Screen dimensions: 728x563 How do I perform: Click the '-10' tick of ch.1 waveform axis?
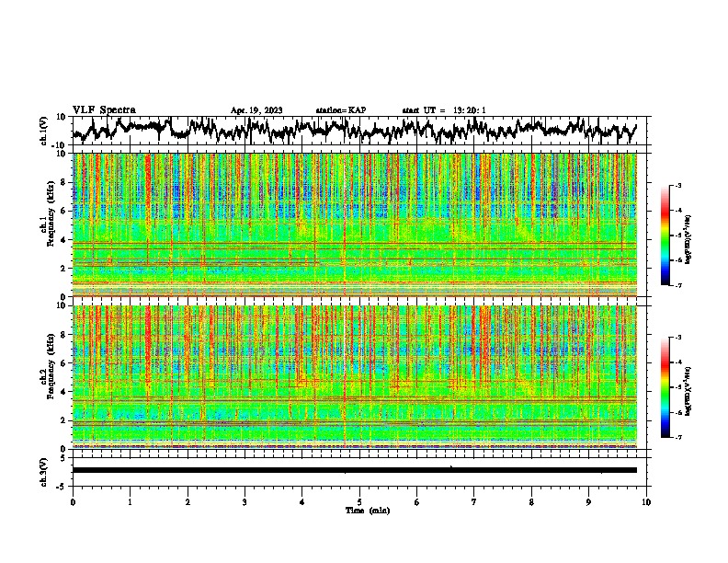click(x=60, y=145)
